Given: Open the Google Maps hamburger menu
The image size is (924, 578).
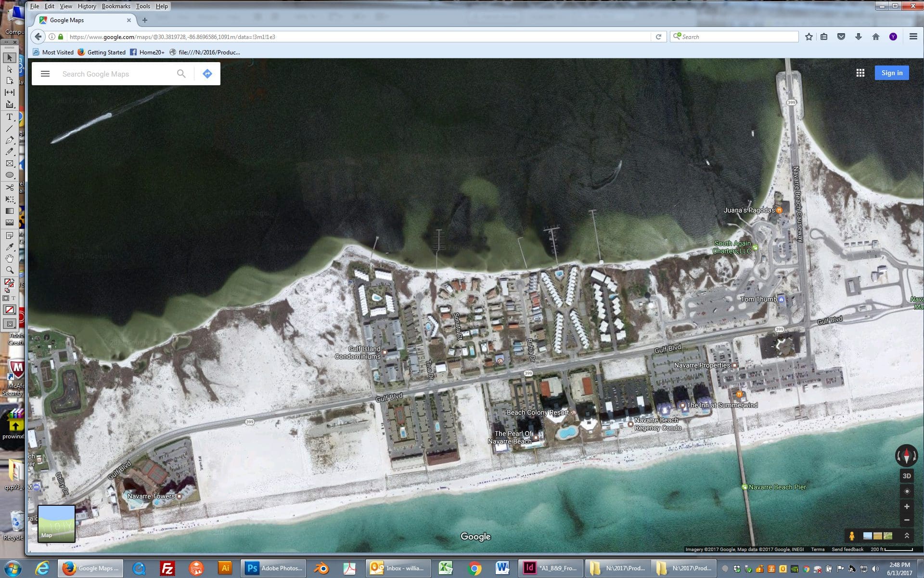Looking at the screenshot, I should (x=45, y=74).
